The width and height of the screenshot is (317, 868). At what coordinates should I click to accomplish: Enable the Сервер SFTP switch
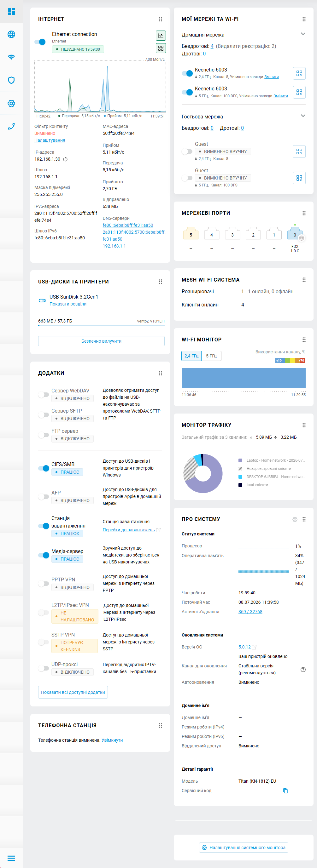(x=44, y=415)
